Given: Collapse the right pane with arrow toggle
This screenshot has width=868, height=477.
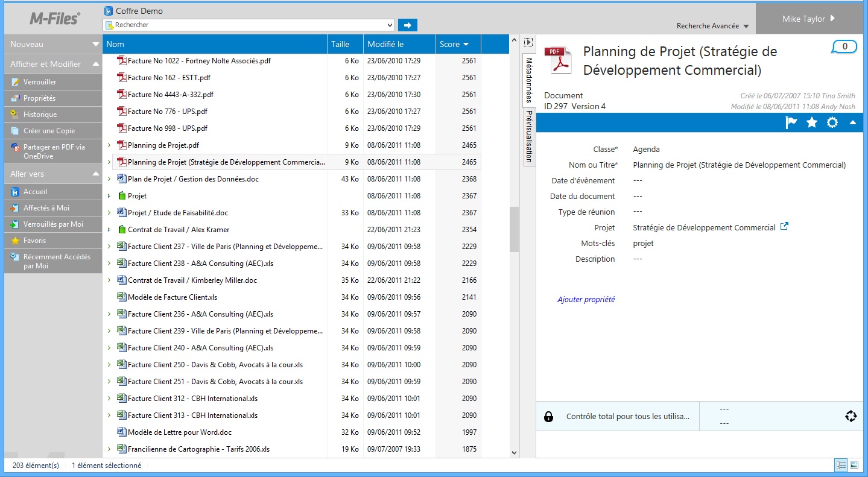Looking at the screenshot, I should pos(528,42).
